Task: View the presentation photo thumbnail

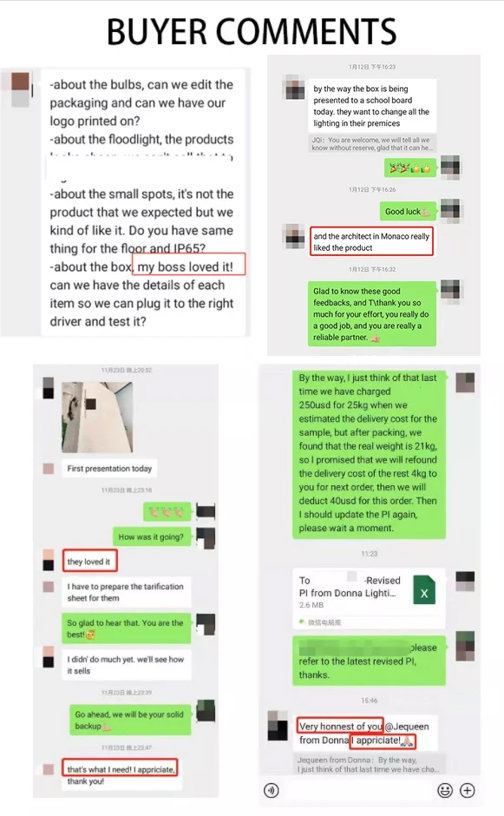Action: [97, 418]
